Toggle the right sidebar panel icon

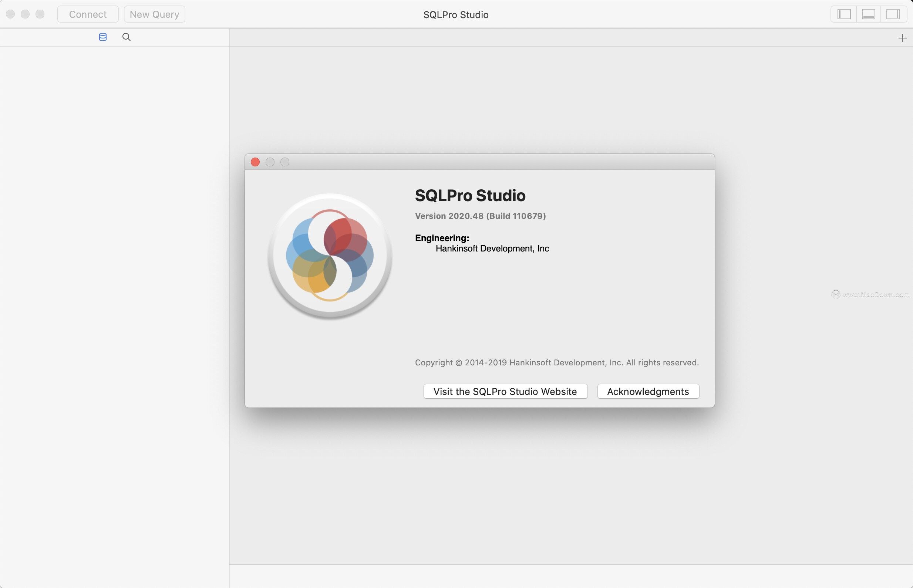[x=893, y=14]
